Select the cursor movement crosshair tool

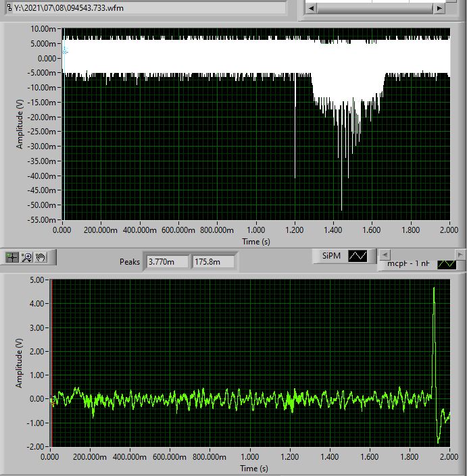(12, 257)
